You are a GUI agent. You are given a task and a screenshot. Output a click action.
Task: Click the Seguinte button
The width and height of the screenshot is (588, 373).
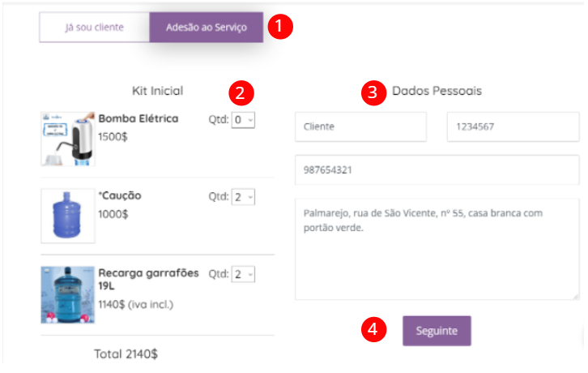point(437,331)
